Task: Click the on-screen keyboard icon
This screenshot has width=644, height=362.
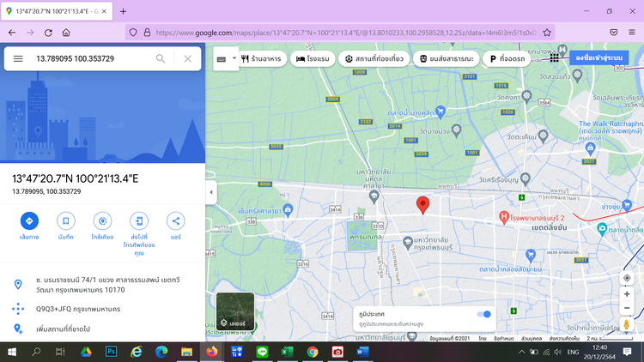Action: click(222, 59)
